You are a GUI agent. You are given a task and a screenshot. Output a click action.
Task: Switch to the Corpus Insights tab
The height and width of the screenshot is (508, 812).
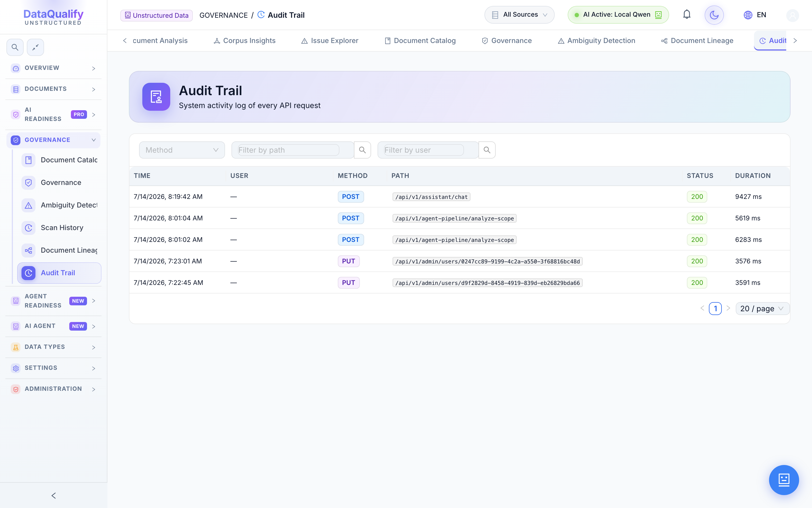245,41
